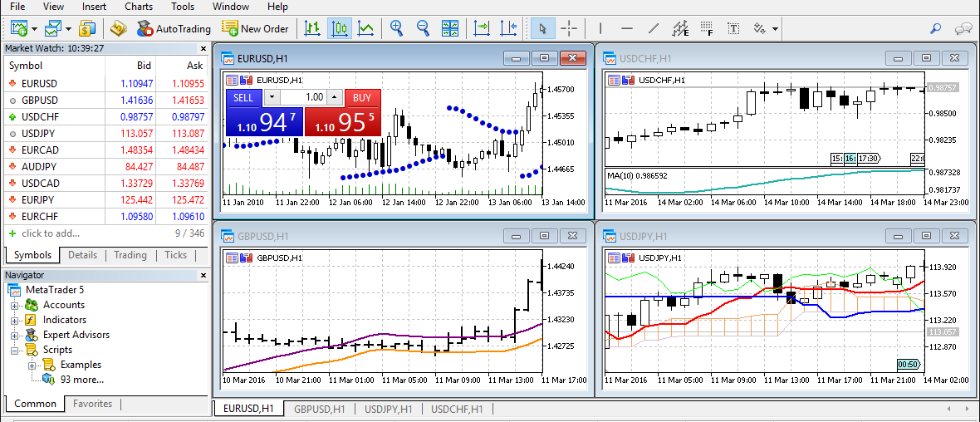Toggle chart shift icon
The image size is (980, 422).
point(509,28)
